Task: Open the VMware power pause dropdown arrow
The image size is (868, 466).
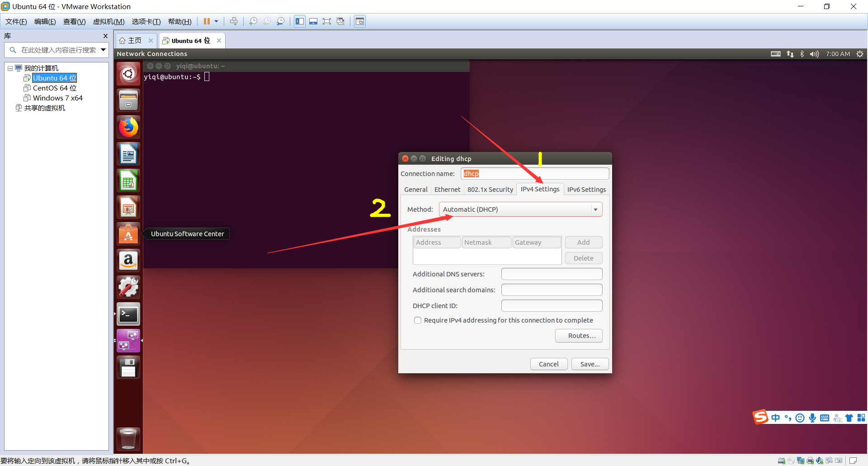Action: click(217, 21)
